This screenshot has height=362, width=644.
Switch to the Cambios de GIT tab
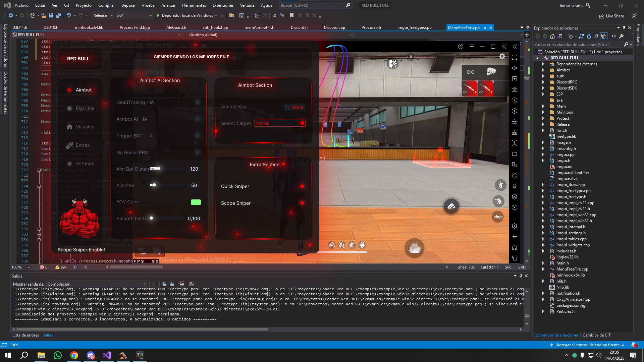pyautogui.click(x=596, y=335)
